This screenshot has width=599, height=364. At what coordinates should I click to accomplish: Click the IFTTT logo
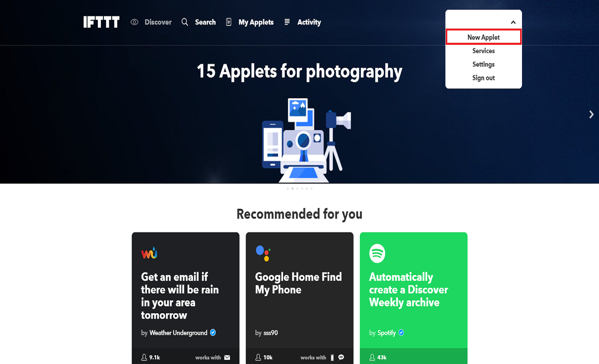[x=102, y=22]
